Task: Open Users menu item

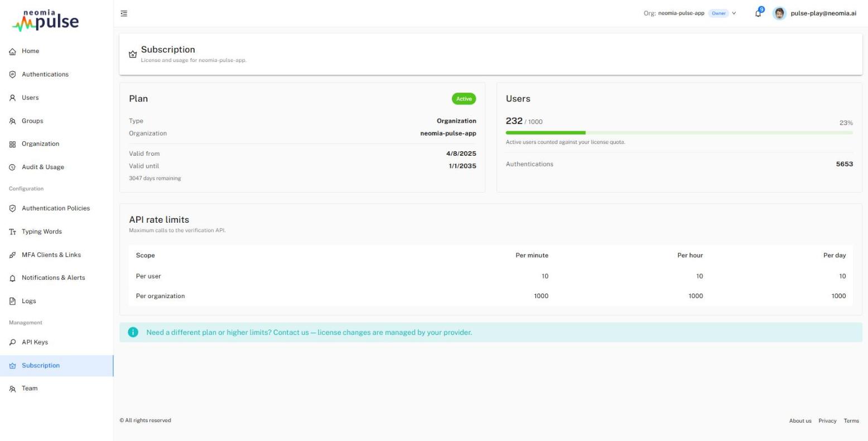Action: 56,98
